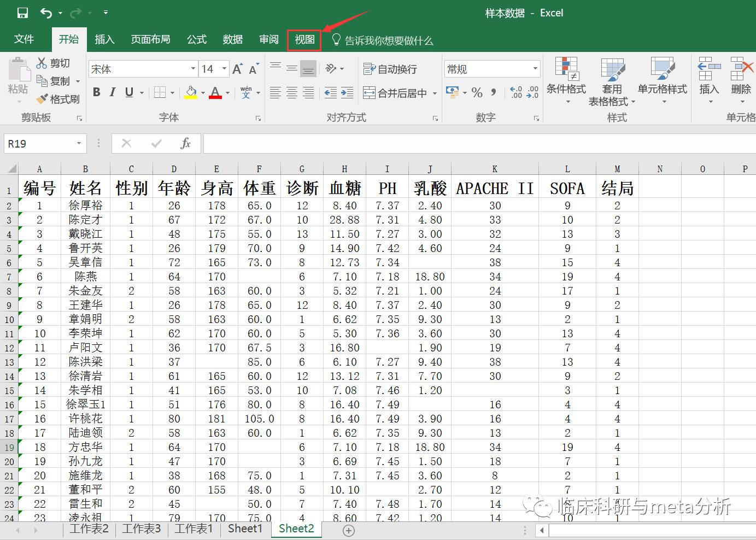Click the Decrease Indent icon
Screen dimensions: 756x540
[331, 93]
